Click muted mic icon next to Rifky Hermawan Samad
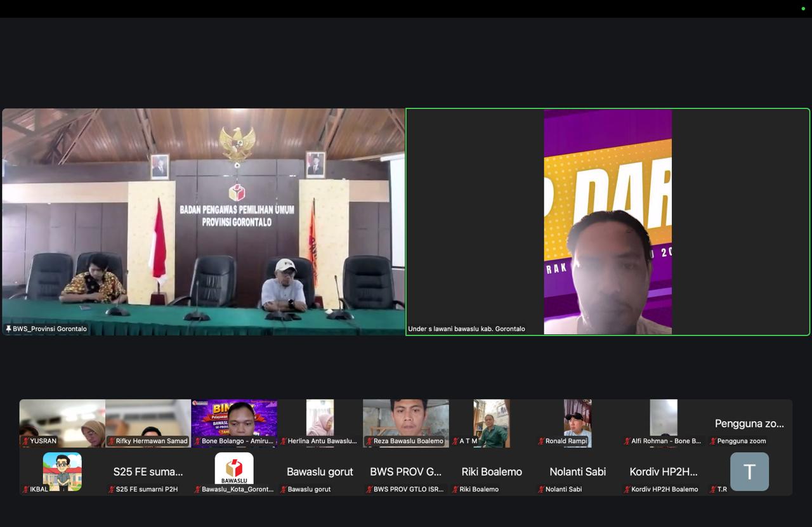 coord(112,441)
